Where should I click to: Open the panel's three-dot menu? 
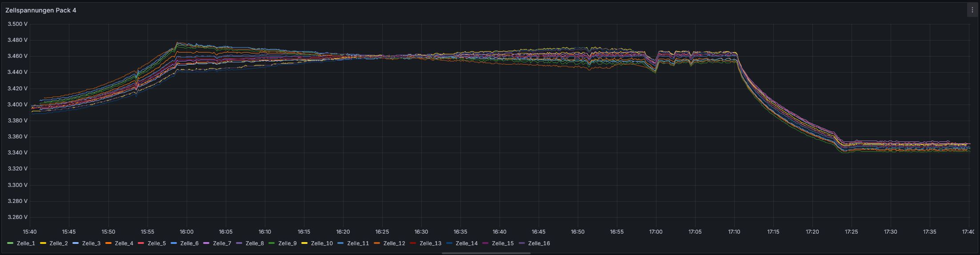point(972,10)
